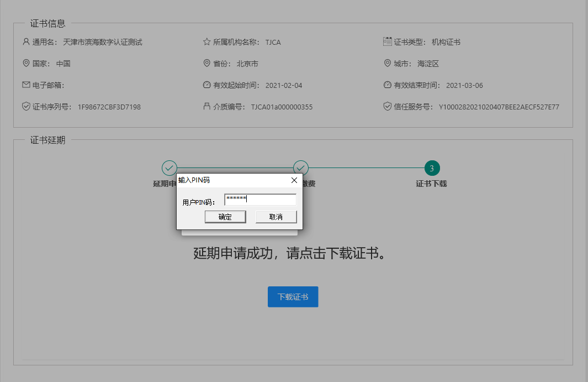Click the shield icon next to 证书序列号

click(26, 106)
